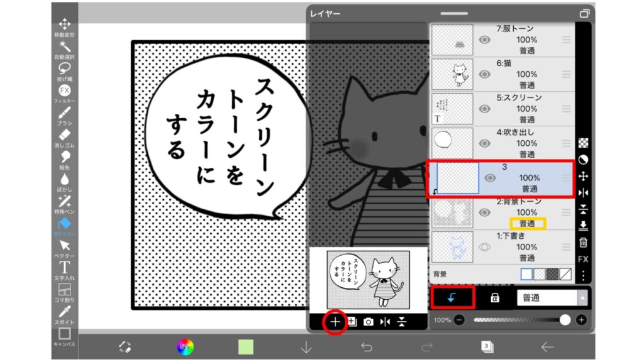Screen dimensions: 644x362
Task: Add a new layer with plus icon
Action: 335,322
